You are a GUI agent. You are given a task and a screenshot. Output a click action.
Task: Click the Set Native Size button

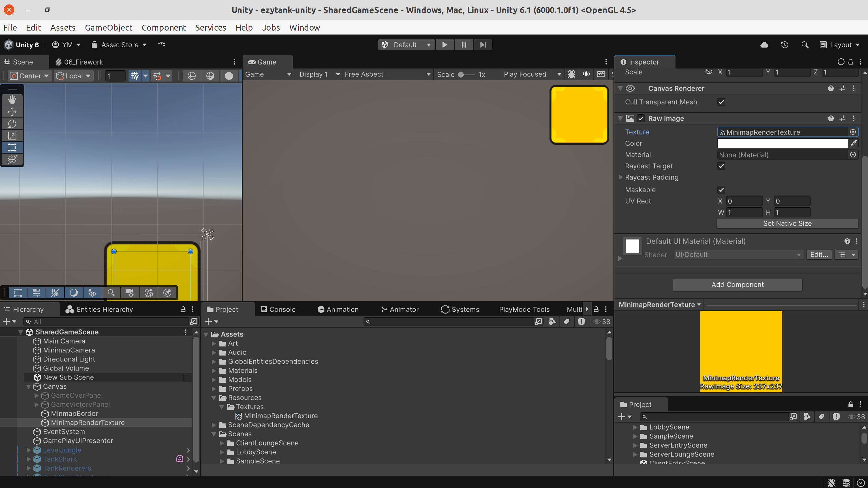788,223
